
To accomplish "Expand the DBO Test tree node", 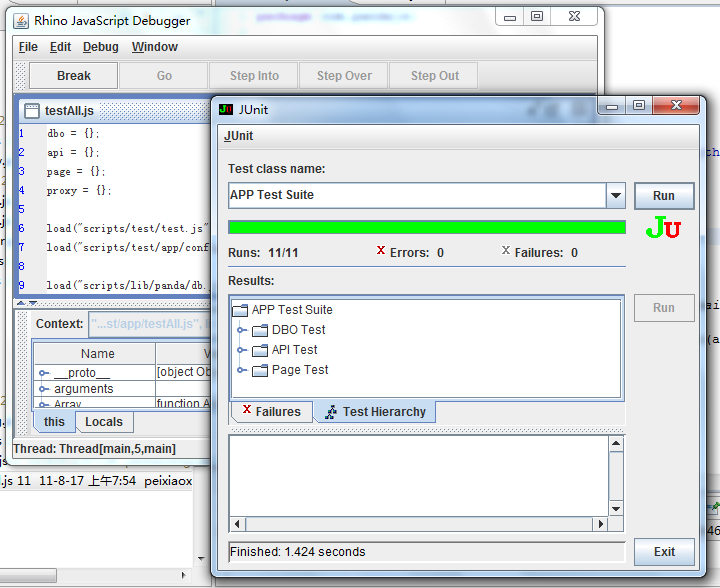I will [x=242, y=330].
